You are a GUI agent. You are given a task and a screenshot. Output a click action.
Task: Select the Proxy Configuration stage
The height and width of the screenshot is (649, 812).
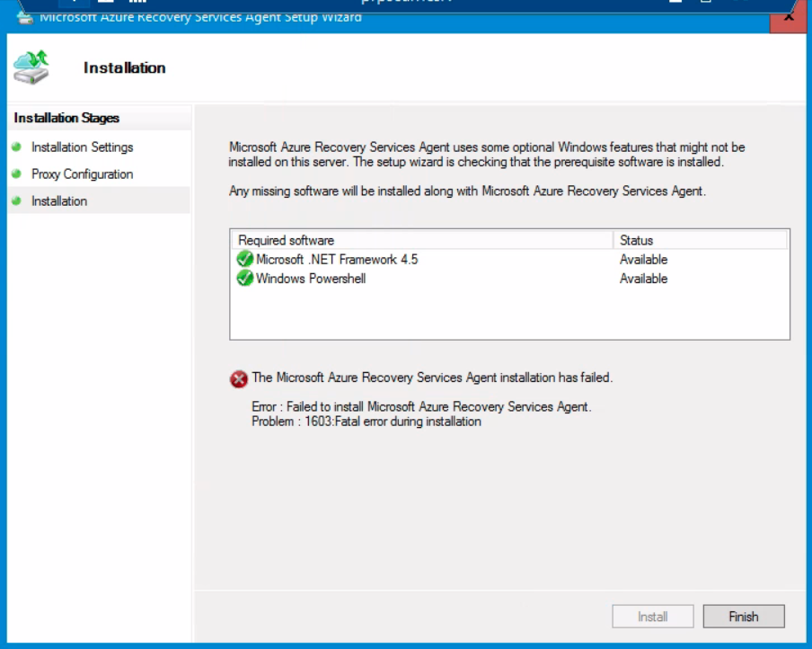pos(83,174)
